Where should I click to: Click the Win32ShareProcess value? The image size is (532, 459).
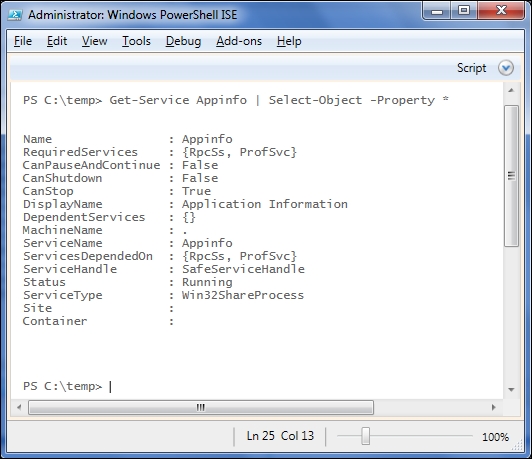coord(243,295)
